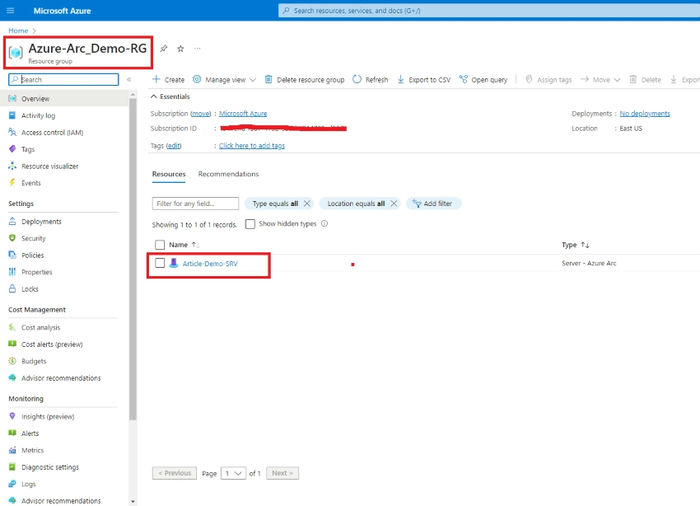Collapse the Essentials section
This screenshot has height=506, width=700.
(170, 96)
